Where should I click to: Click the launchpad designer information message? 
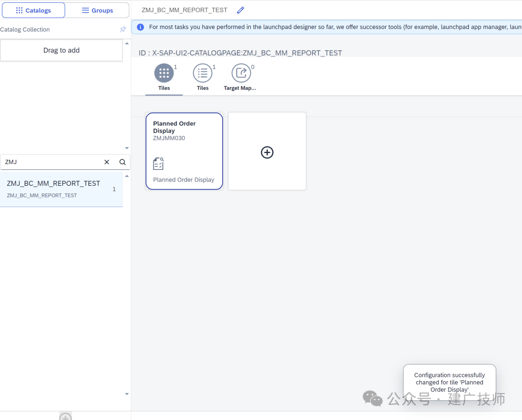point(335,27)
